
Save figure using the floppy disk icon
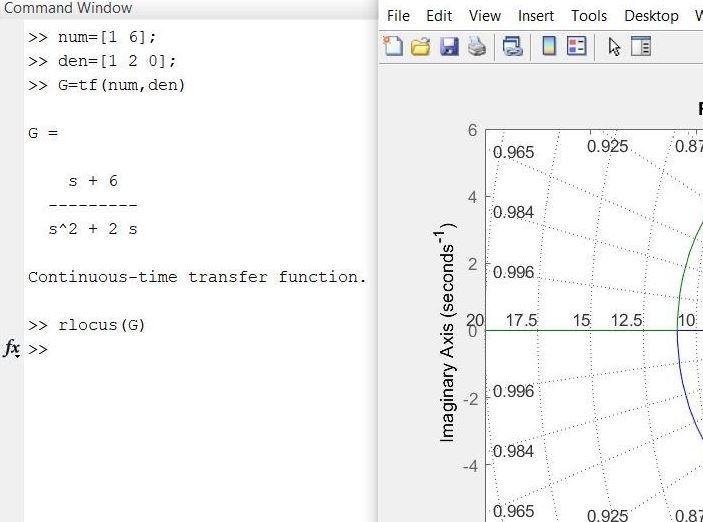click(x=449, y=46)
